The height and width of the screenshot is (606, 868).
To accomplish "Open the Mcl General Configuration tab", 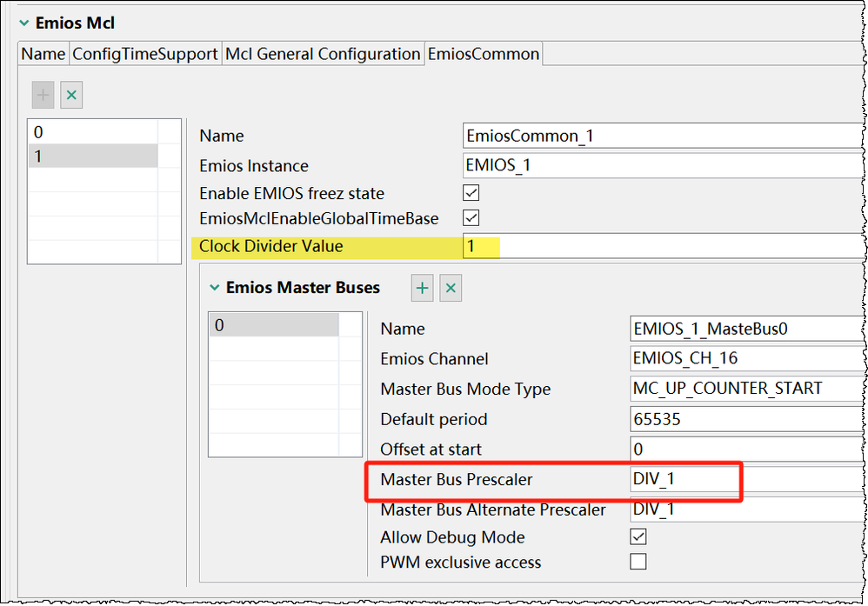I will click(x=324, y=53).
